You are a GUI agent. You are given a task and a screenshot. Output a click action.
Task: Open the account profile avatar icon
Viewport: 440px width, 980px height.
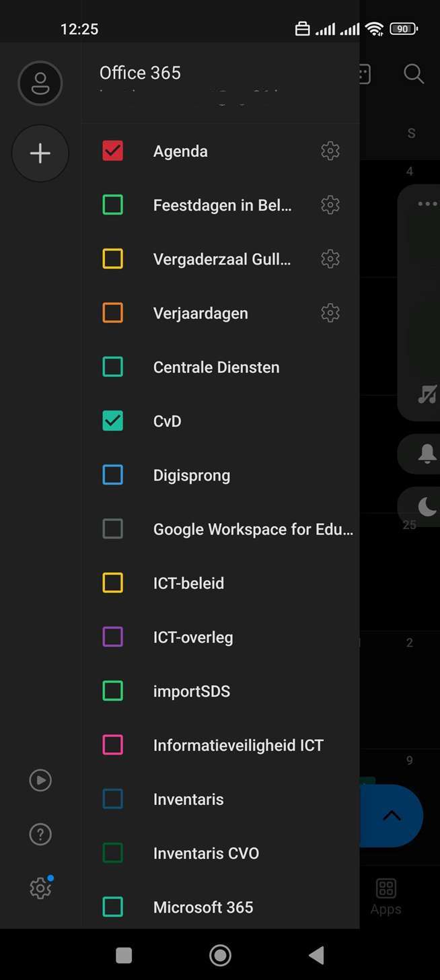pos(40,83)
